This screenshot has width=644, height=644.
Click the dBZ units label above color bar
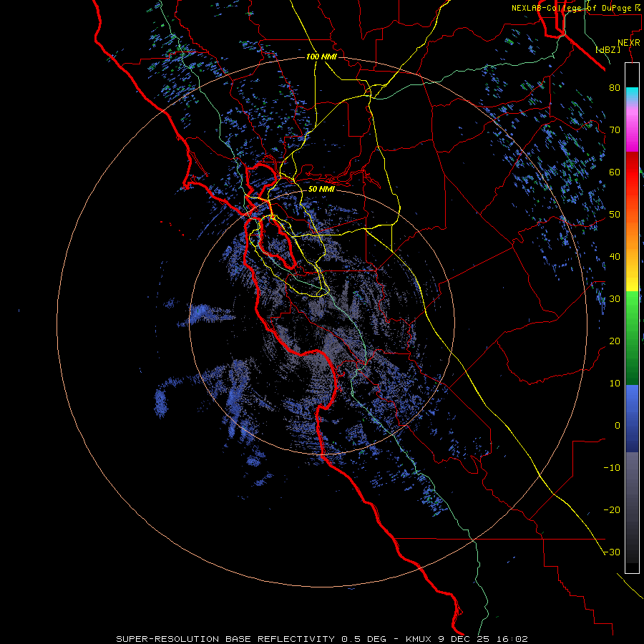click(x=608, y=49)
